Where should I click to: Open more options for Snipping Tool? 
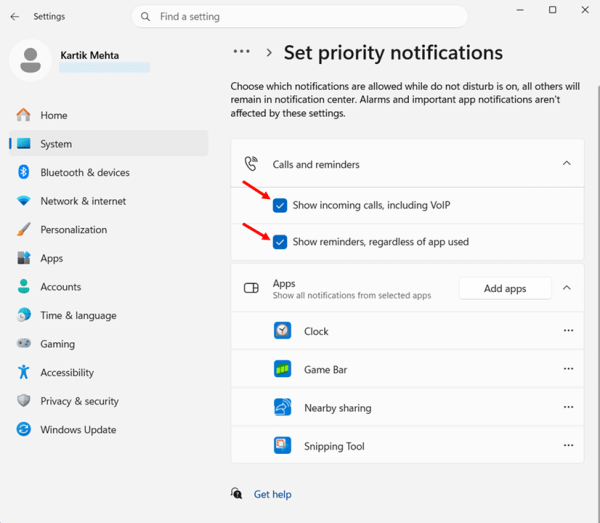(568, 445)
